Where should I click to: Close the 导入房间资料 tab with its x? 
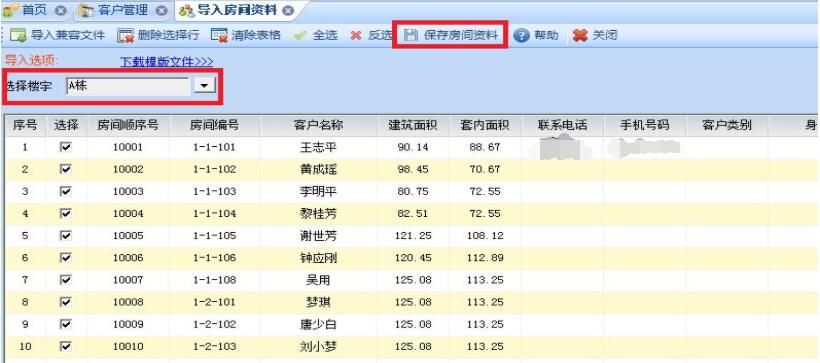tap(288, 10)
